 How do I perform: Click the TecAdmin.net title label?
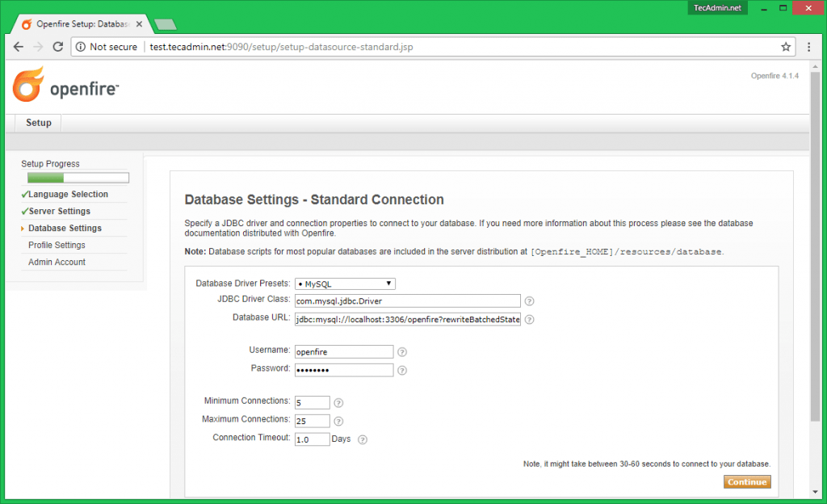pyautogui.click(x=717, y=8)
